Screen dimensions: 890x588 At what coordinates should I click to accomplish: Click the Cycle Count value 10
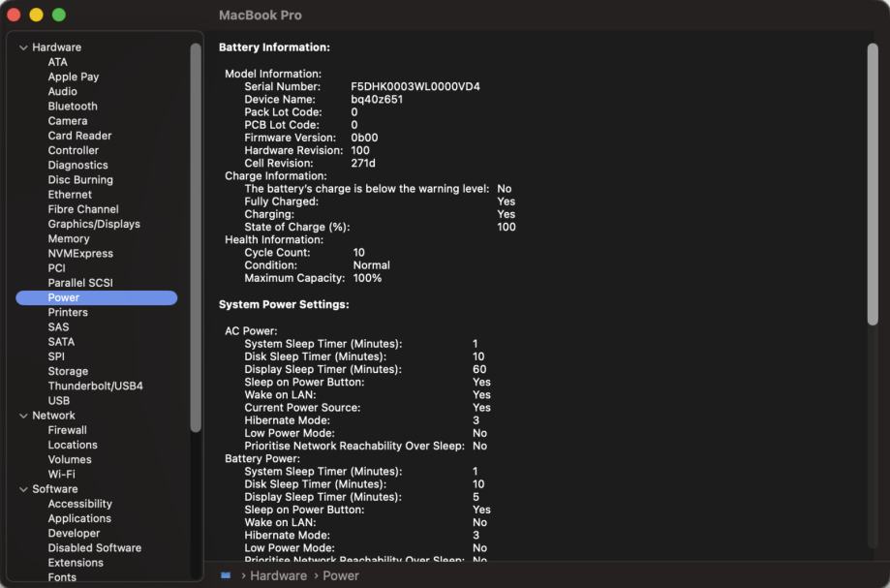[x=358, y=253]
